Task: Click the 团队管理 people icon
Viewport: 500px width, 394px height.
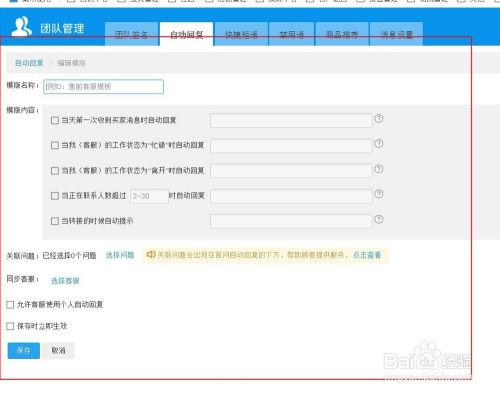Action: coord(22,27)
